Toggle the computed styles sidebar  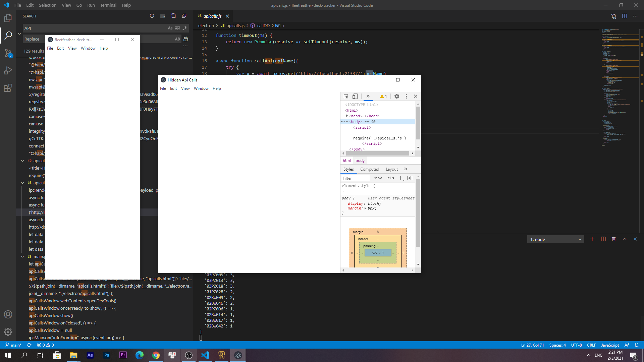click(x=410, y=178)
